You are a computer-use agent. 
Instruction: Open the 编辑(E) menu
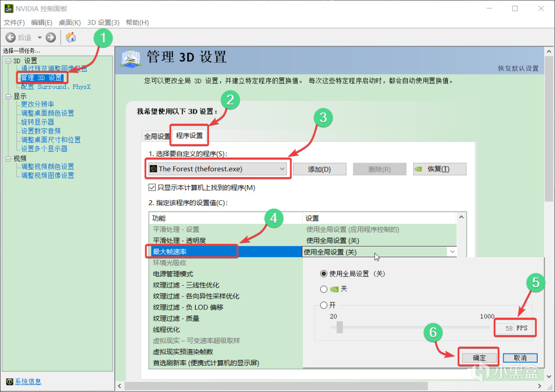[x=42, y=23]
